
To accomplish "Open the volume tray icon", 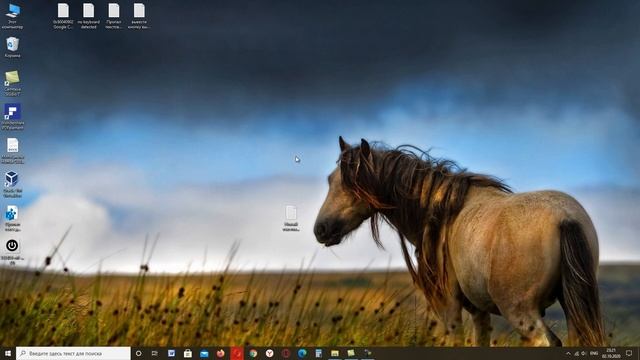I will tap(584, 353).
